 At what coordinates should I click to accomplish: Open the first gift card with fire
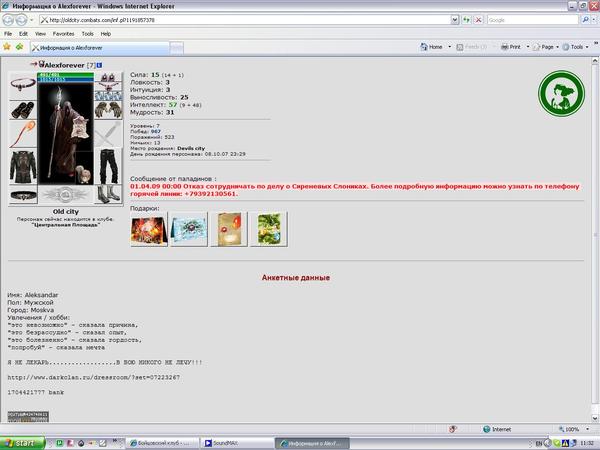149,229
